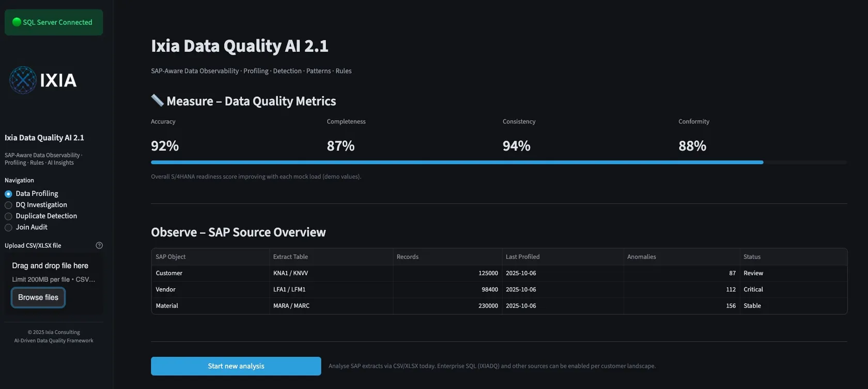
Task: Sort by Extract Table column header
Action: pos(331,257)
